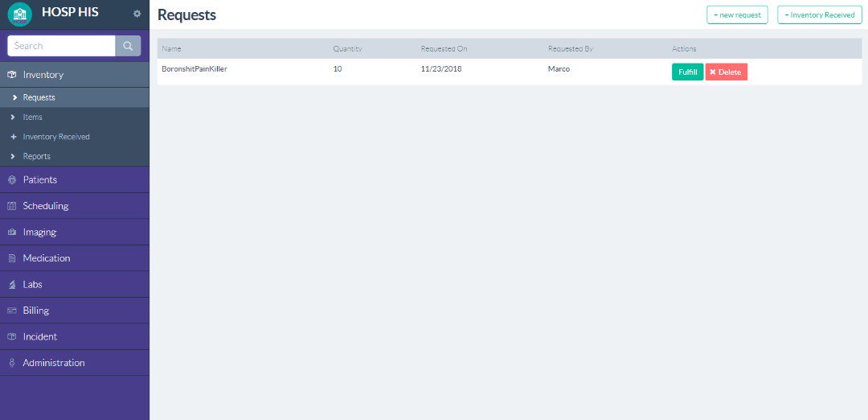Click the Medication document icon
Viewport: 868px width, 420px height.
click(12, 258)
